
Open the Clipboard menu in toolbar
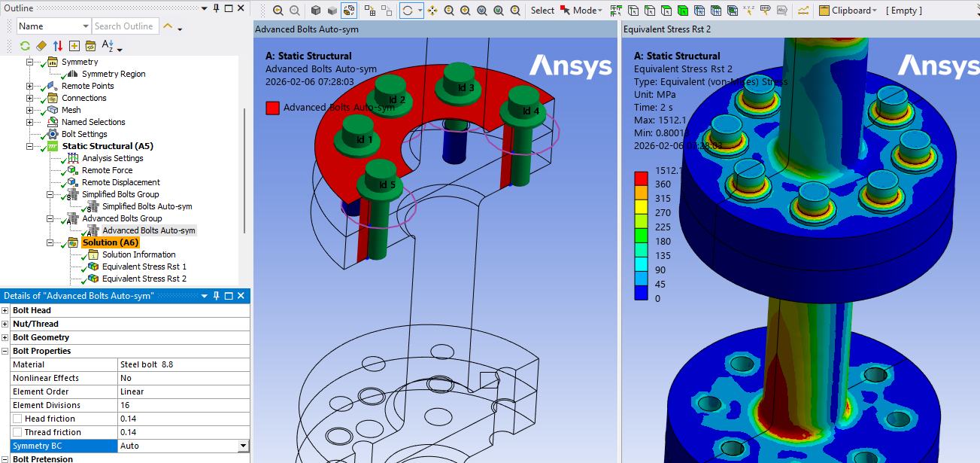[848, 11]
